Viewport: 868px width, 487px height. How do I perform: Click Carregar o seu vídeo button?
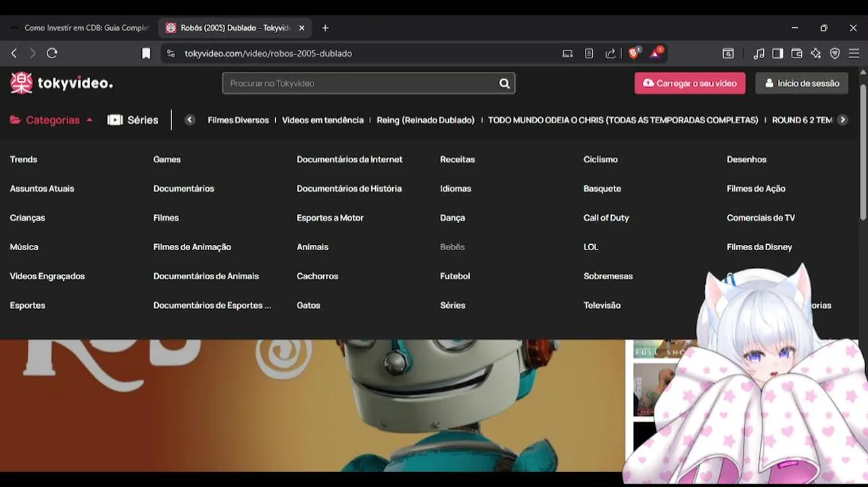point(690,83)
